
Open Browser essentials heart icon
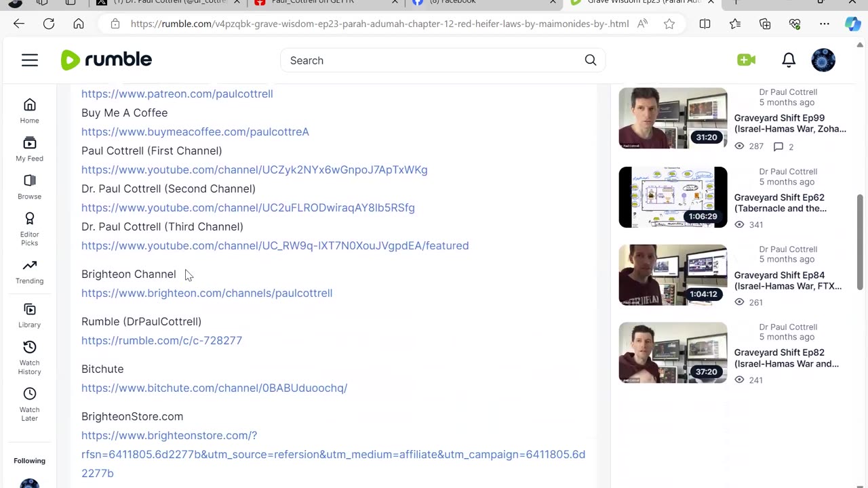(795, 24)
